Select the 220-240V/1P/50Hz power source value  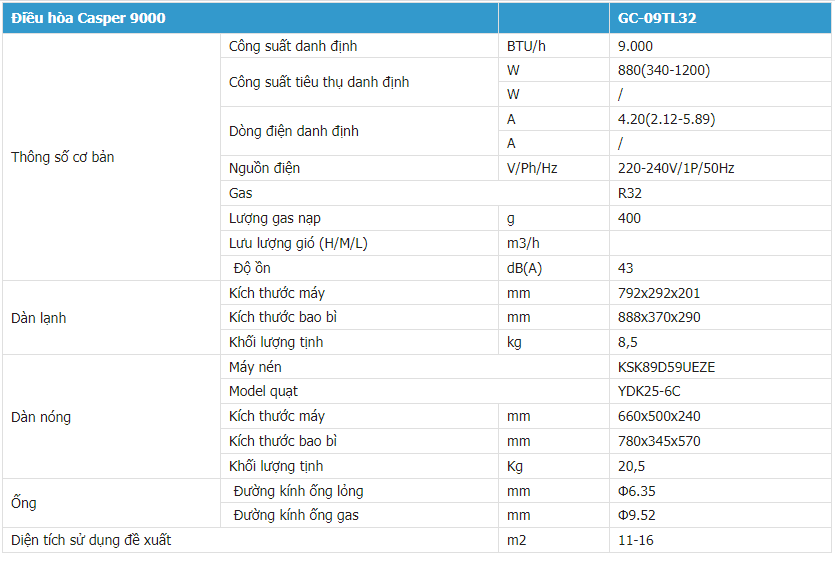(676, 168)
